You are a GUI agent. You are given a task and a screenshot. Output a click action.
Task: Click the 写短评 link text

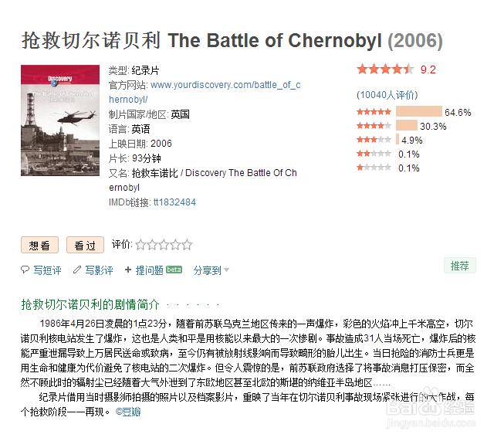[47, 270]
